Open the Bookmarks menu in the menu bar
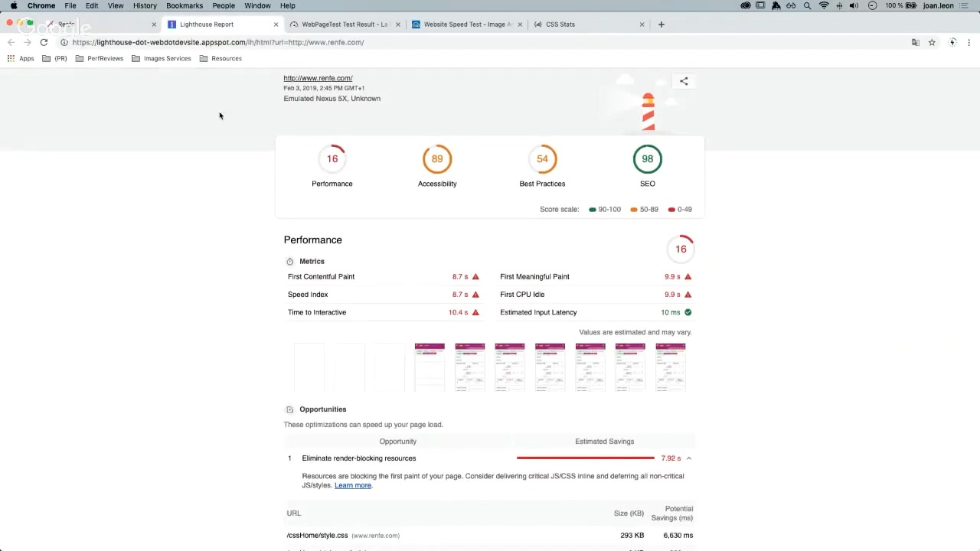This screenshot has height=551, width=980. click(x=185, y=5)
